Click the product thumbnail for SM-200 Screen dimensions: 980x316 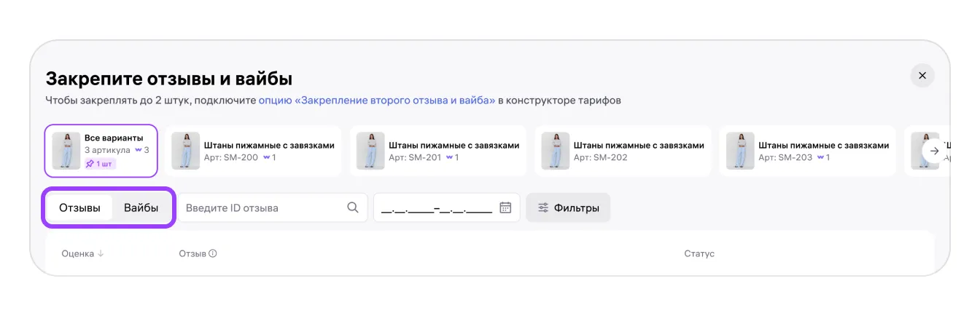185,151
